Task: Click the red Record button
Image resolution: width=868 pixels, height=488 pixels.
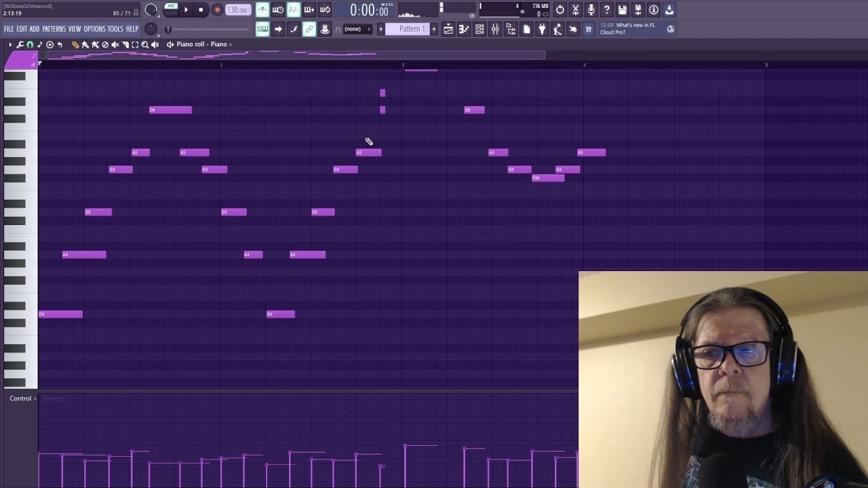Action: click(217, 9)
